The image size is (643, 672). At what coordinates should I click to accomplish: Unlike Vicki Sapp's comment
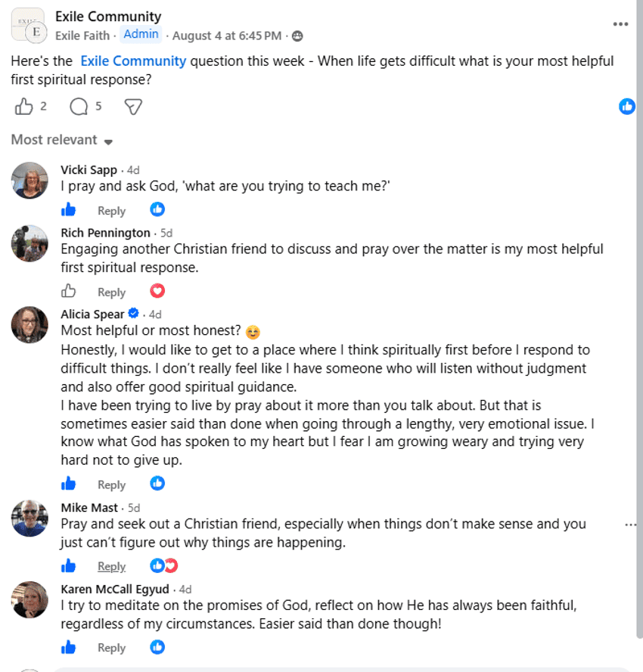(68, 210)
